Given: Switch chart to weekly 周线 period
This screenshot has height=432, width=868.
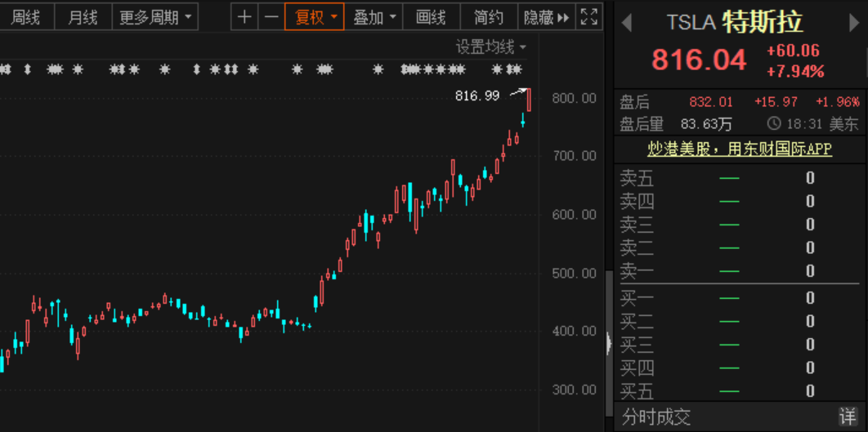Looking at the screenshot, I should (26, 16).
